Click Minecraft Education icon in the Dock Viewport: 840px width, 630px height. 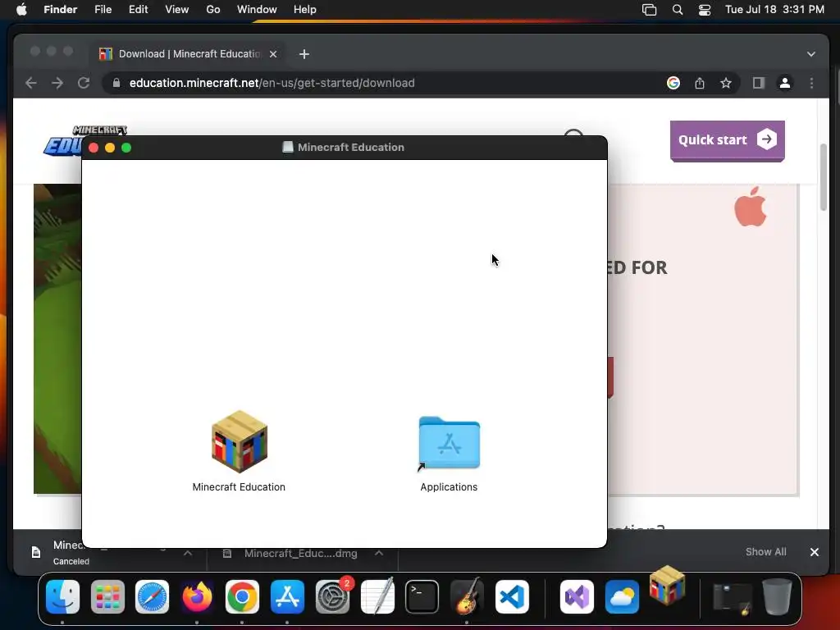(x=667, y=585)
